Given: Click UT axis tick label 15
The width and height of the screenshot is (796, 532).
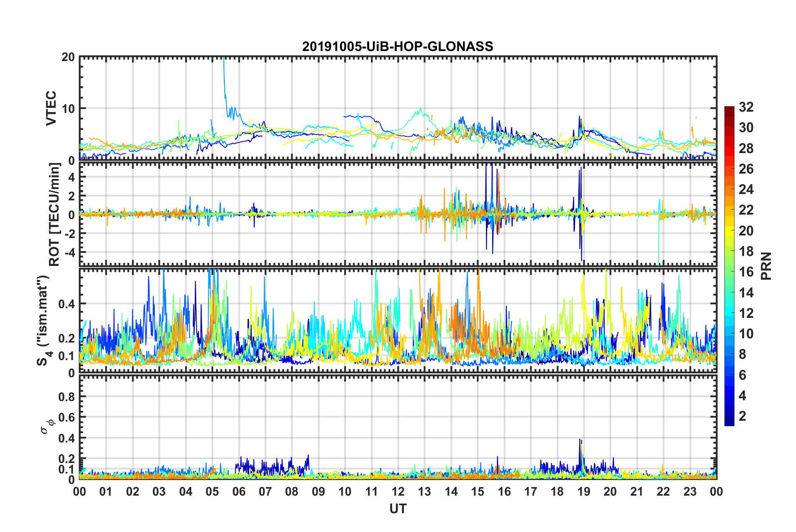Looking at the screenshot, I should click(x=478, y=491).
